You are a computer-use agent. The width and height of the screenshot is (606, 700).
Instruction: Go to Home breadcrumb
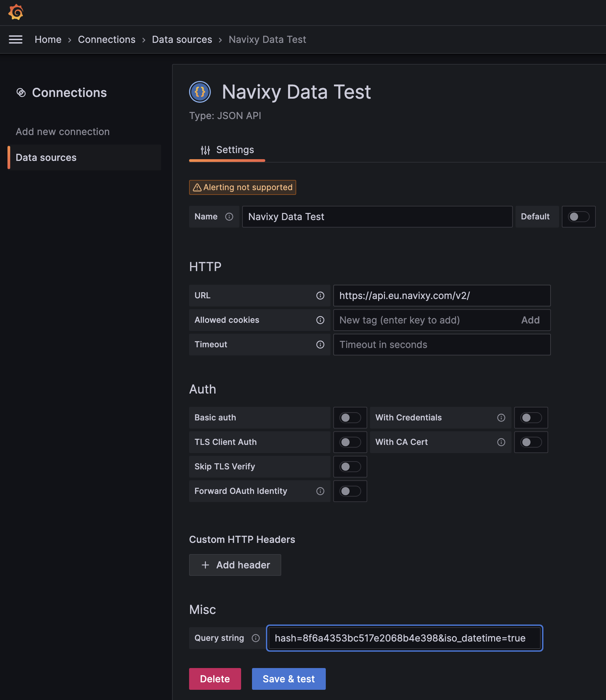pyautogui.click(x=48, y=39)
